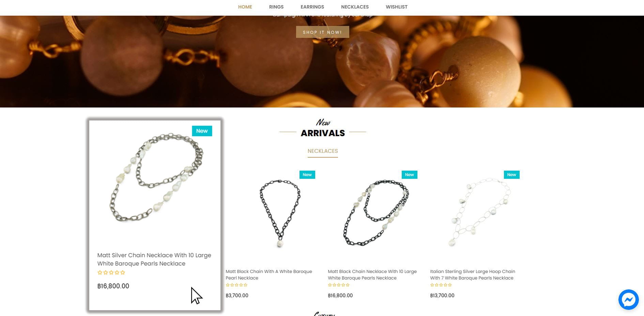The image size is (644, 316).
Task: Click the New badge on featured silver necklace
Action: 202,131
